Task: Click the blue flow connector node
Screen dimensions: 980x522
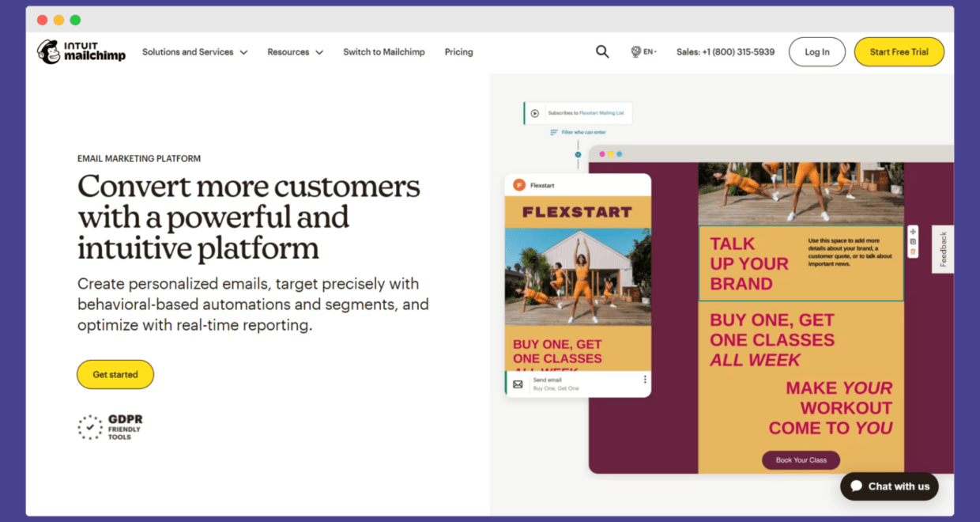Action: coord(578,155)
